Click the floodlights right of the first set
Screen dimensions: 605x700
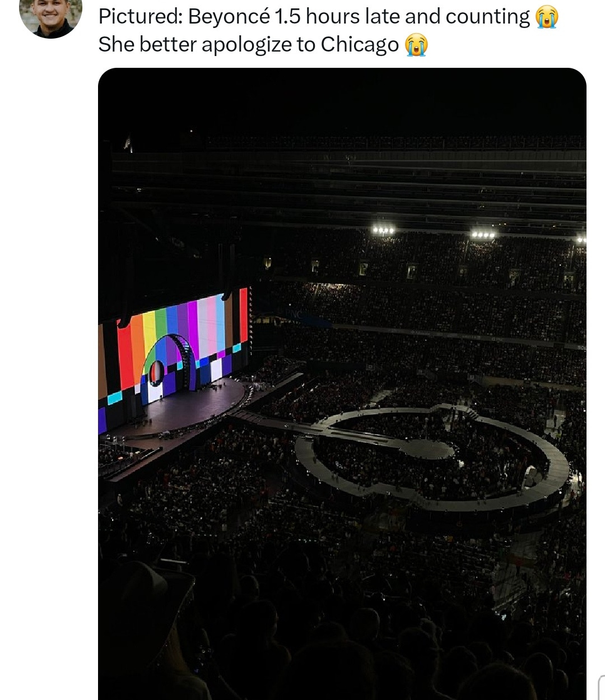483,234
